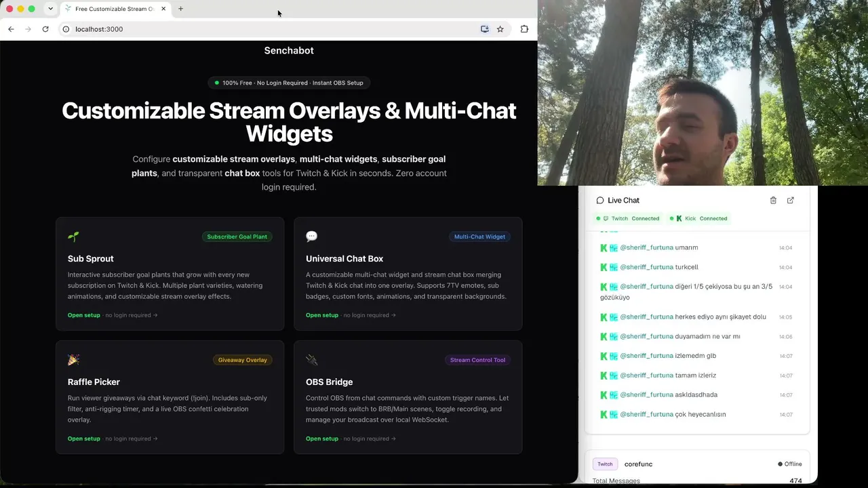This screenshot has height=488, width=868.
Task: Click the Total Messages count 474
Action: tap(795, 481)
